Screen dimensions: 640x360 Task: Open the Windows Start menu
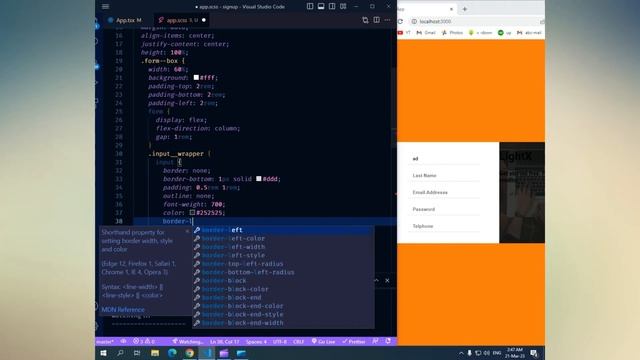click(x=103, y=353)
